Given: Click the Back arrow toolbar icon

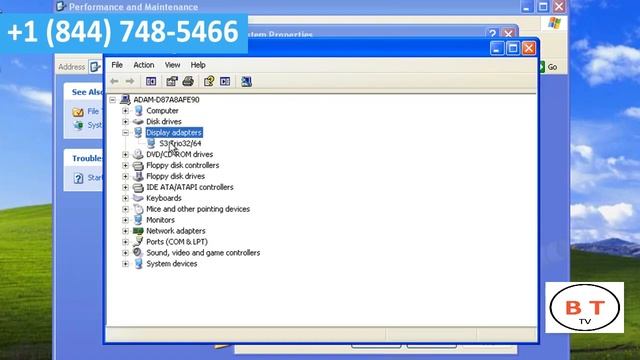Looking at the screenshot, I should [114, 81].
